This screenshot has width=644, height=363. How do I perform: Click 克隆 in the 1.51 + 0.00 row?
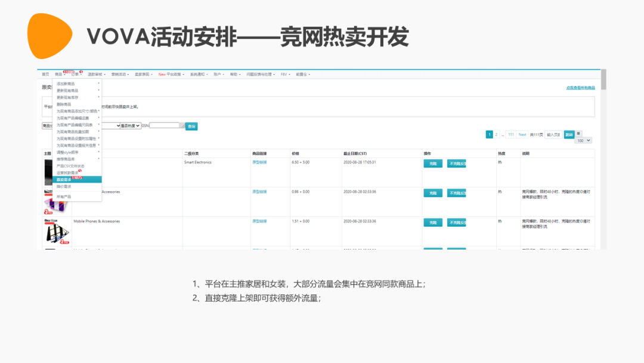point(433,223)
